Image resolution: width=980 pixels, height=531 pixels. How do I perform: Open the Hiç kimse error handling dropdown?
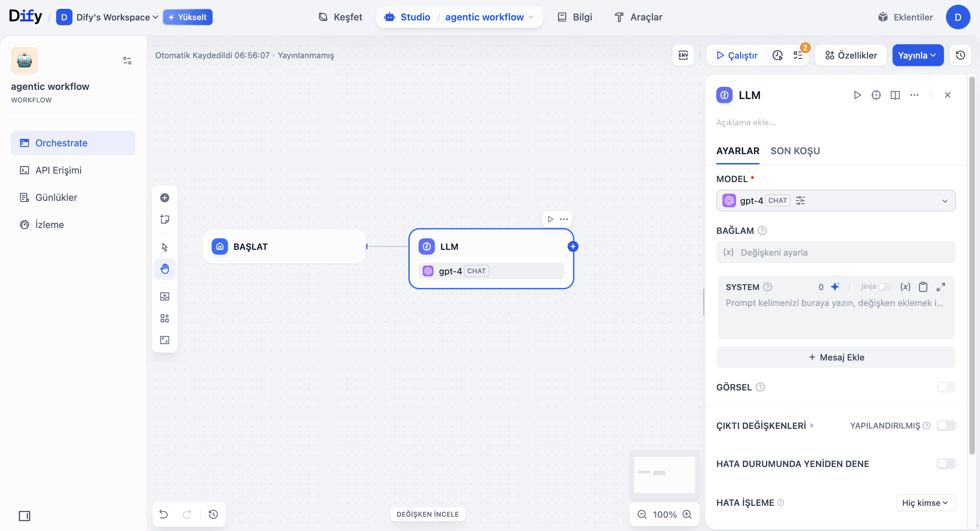click(x=926, y=502)
